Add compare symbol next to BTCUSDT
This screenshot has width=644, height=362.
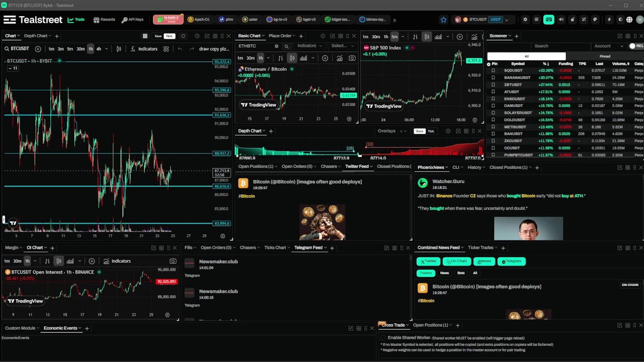[38, 49]
